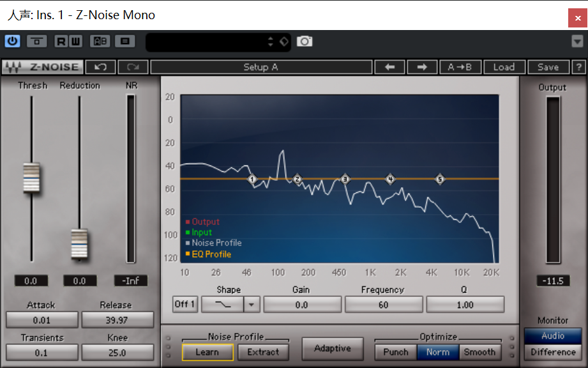Select EQ band marker 2 on graph
Screen dimensions: 588x368
pyautogui.click(x=298, y=180)
